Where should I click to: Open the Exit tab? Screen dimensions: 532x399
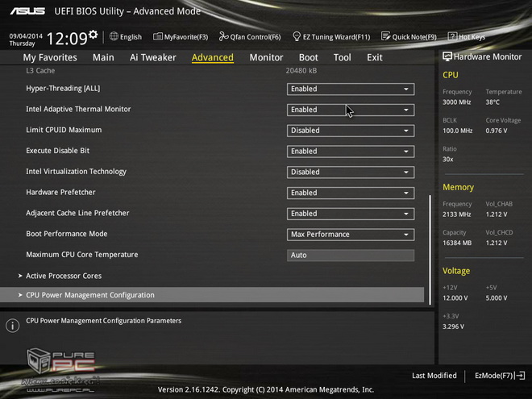tap(375, 57)
